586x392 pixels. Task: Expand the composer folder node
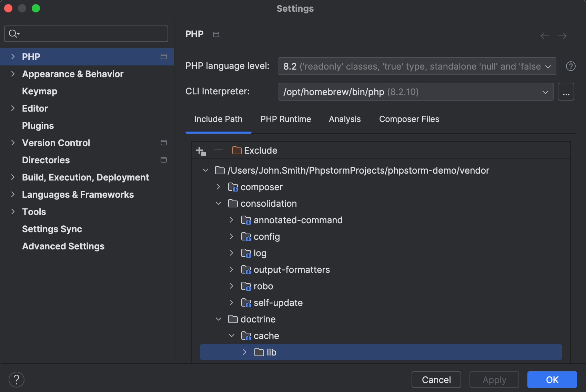coord(218,187)
